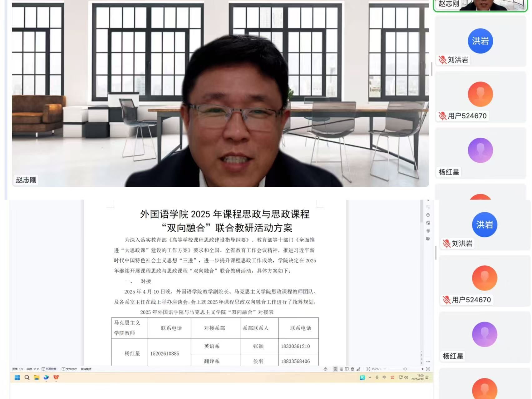Open File Explorer from taskbar
Viewport: 532px width, 399px height.
(x=37, y=377)
